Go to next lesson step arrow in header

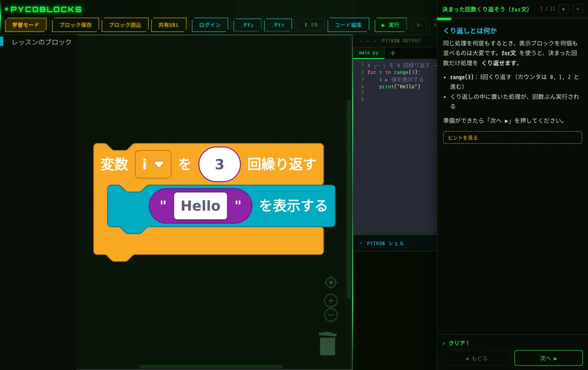pos(564,9)
